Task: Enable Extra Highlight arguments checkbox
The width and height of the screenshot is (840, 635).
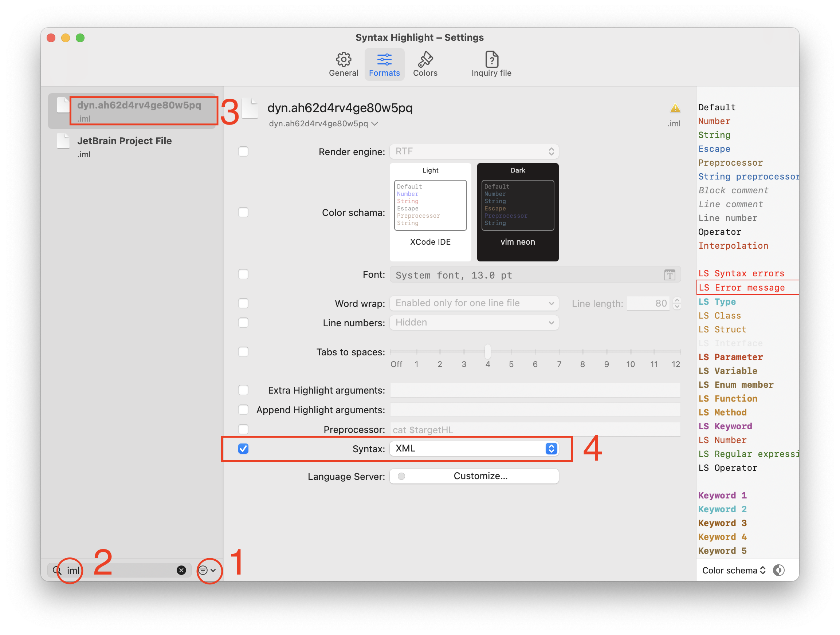Action: pyautogui.click(x=243, y=390)
